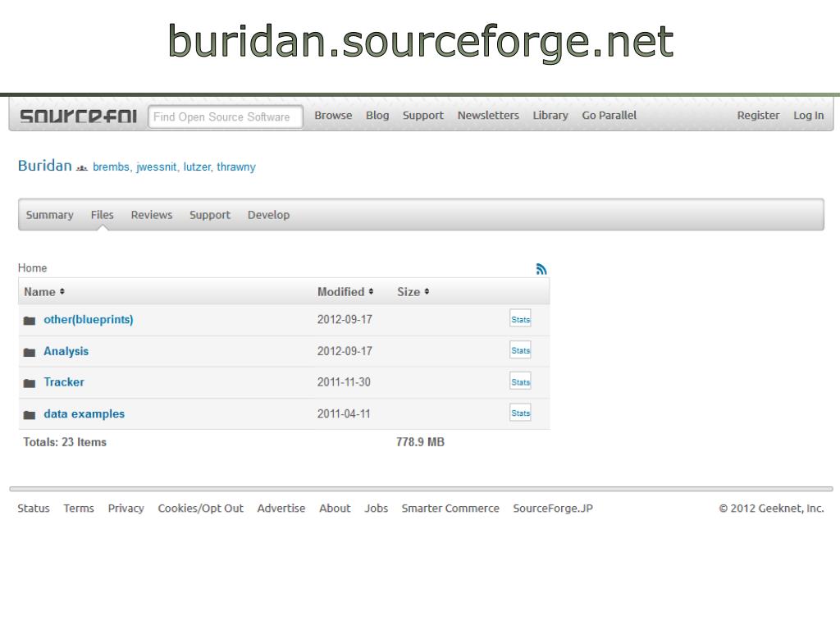
Task: Open the other(blueprints) folder
Action: (89, 319)
